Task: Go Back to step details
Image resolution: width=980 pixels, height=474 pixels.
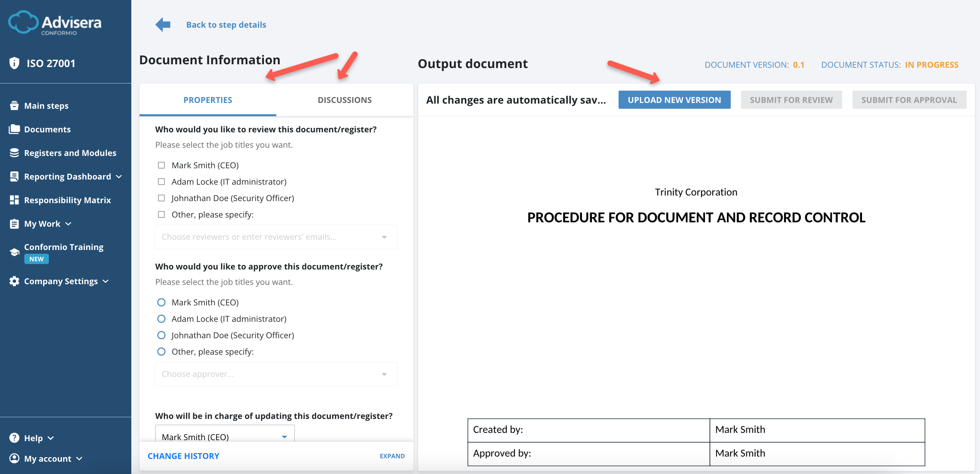Action: coord(226,24)
